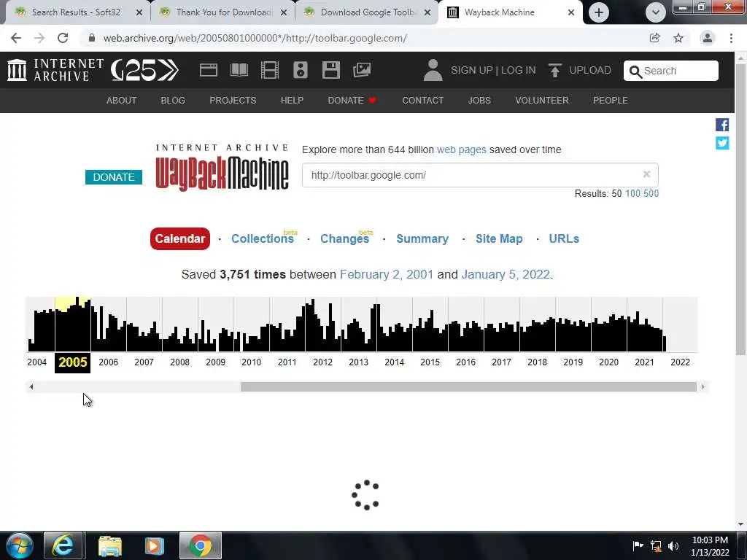Click the UPLOAD link
The height and width of the screenshot is (560, 747).
[x=589, y=70]
